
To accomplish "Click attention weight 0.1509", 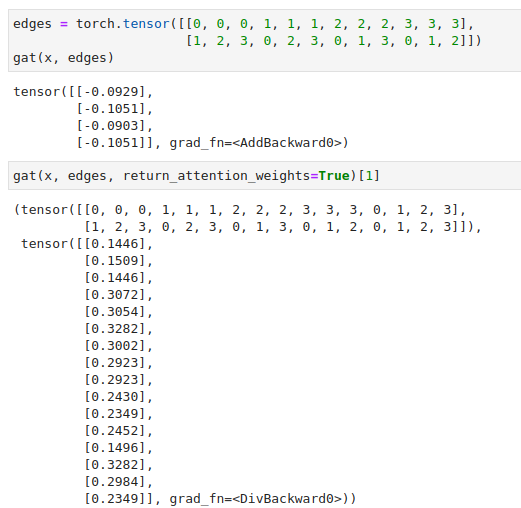I will click(x=115, y=261).
